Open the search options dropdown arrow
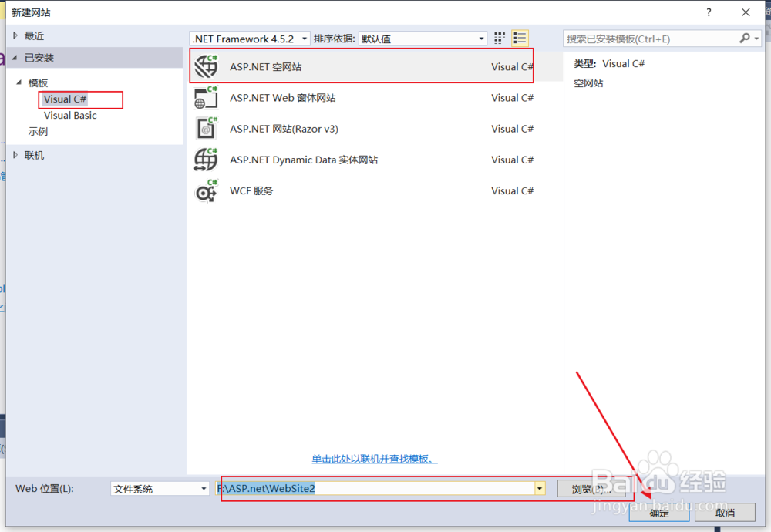This screenshot has width=771, height=532. pos(757,39)
